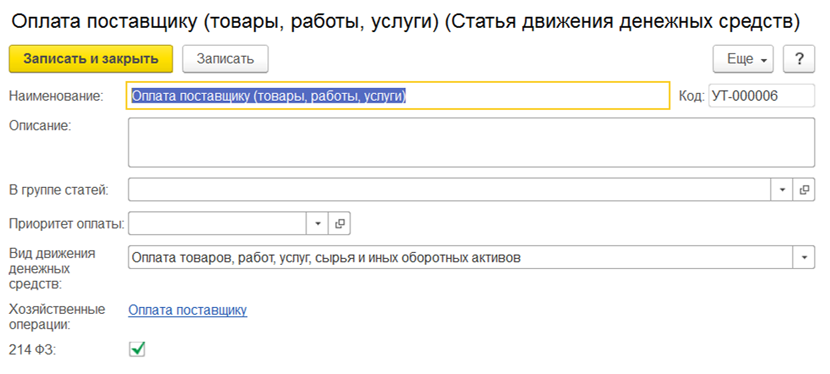830x374 pixels.
Task: Click the 'Код' field with УТ-000006
Action: (x=762, y=96)
